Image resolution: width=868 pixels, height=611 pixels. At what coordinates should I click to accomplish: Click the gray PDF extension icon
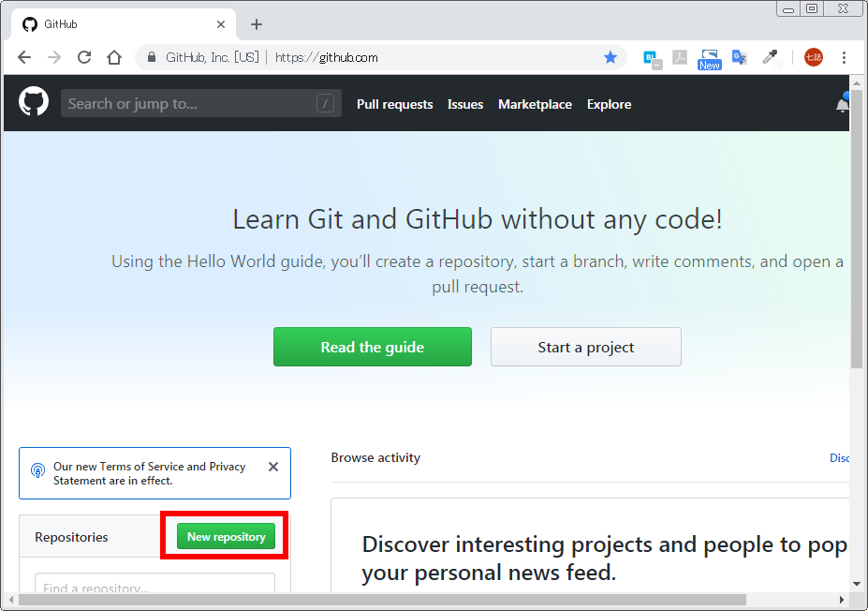680,57
